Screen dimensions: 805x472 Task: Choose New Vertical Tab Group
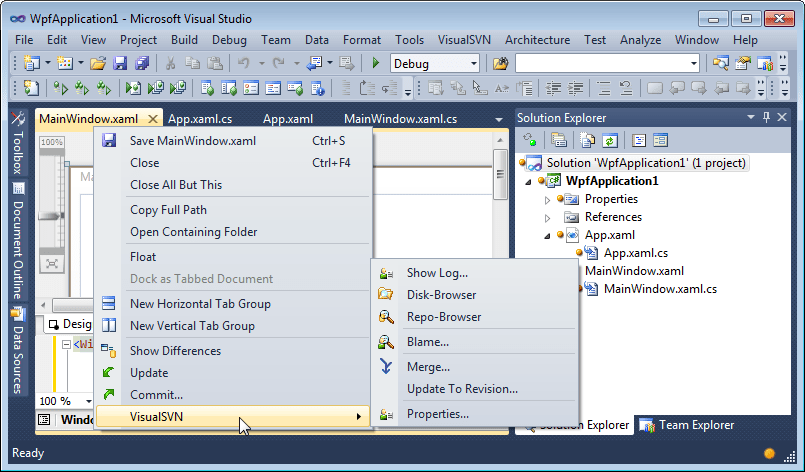[233, 326]
